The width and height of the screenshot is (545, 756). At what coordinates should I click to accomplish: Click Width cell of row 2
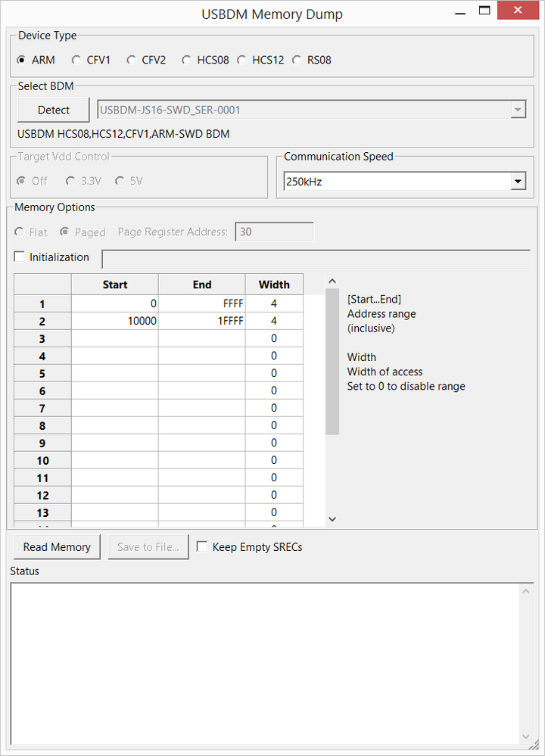click(x=274, y=321)
